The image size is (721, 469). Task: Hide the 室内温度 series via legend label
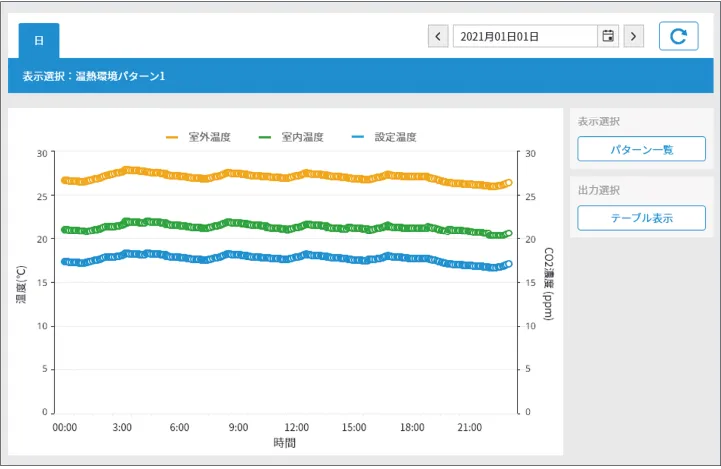point(302,137)
